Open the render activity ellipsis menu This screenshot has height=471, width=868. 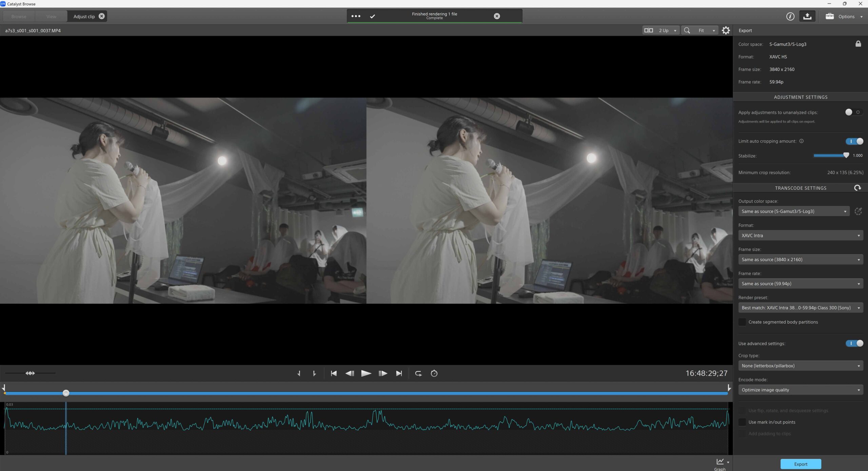[x=356, y=16]
